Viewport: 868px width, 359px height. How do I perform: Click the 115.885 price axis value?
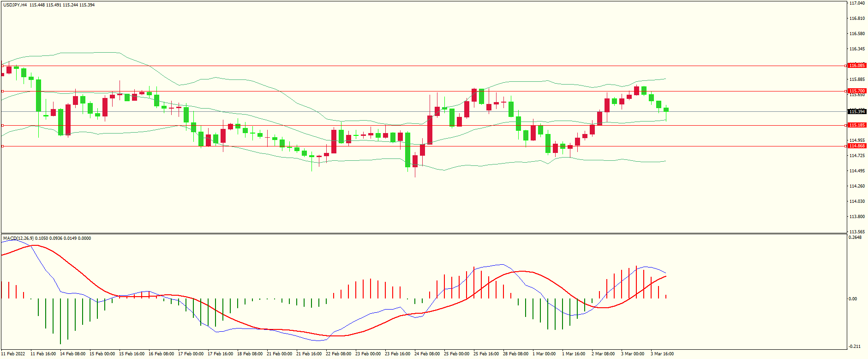(x=857, y=79)
